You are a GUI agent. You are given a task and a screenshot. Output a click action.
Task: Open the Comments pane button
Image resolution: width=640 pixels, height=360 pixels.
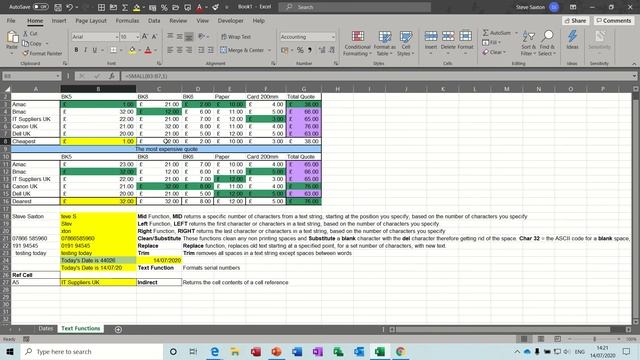[x=613, y=20]
